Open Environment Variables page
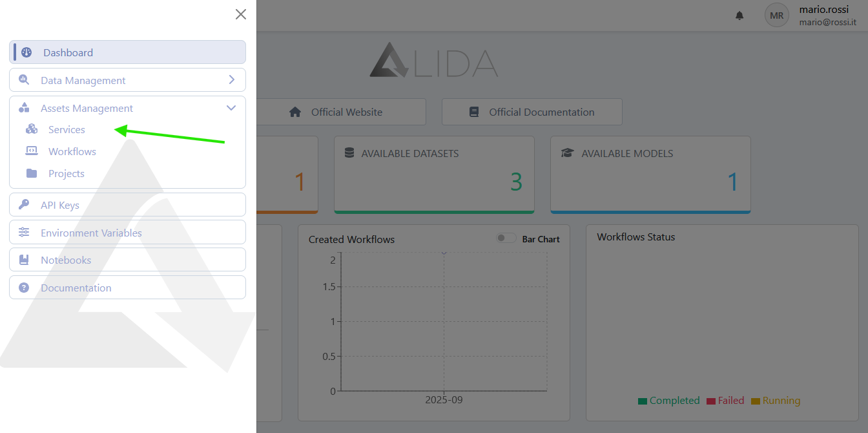Screen dimensions: 868x433 tap(127, 233)
